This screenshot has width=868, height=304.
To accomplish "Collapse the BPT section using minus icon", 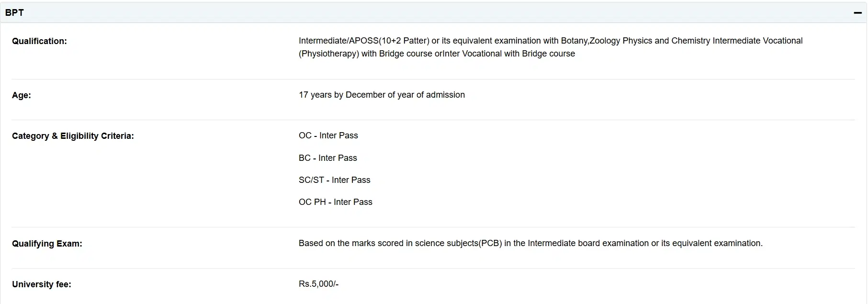I will (x=857, y=13).
